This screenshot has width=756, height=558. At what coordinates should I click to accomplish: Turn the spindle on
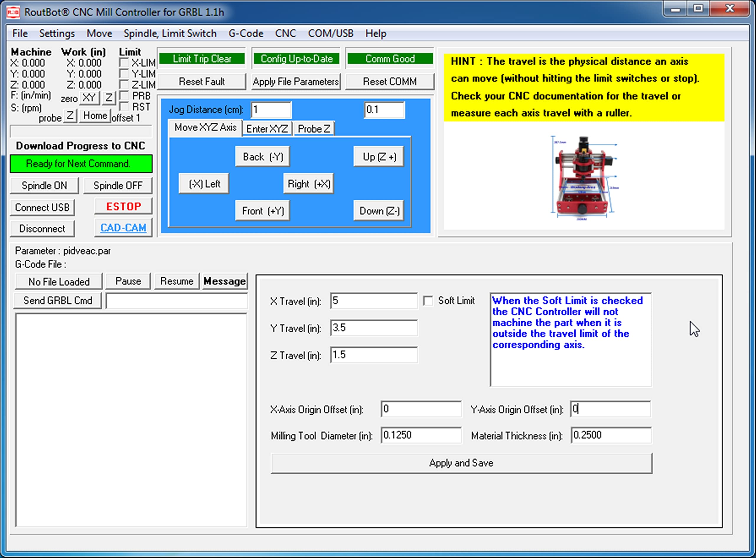tap(44, 185)
